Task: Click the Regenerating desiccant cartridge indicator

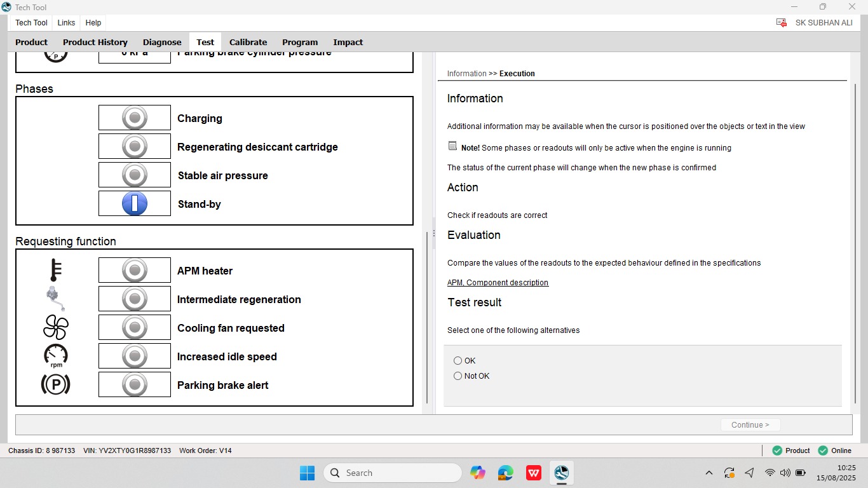Action: [x=135, y=147]
